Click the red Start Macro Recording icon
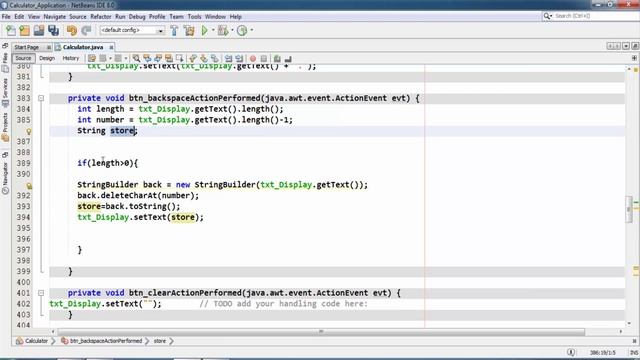Viewport: 640px width, 360px height. point(253,59)
